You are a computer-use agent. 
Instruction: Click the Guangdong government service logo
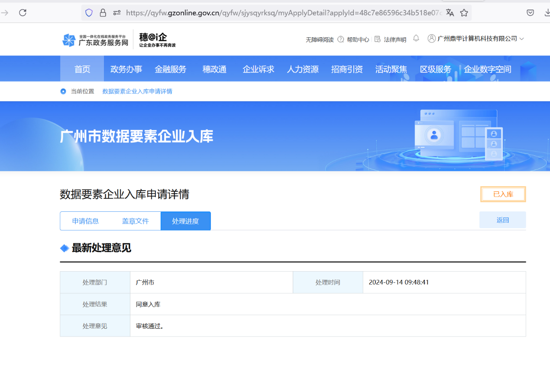click(x=96, y=40)
